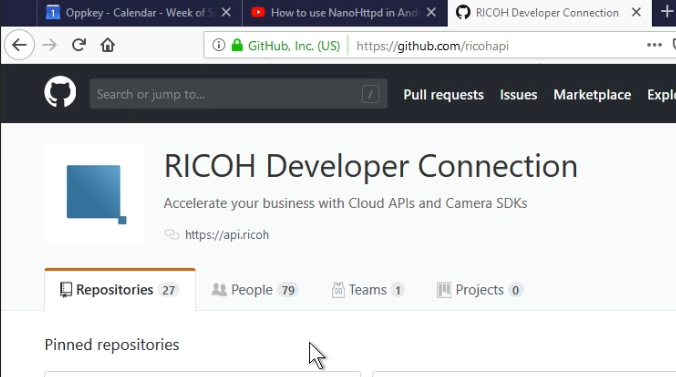Go to Issues in GitHub header

point(518,94)
